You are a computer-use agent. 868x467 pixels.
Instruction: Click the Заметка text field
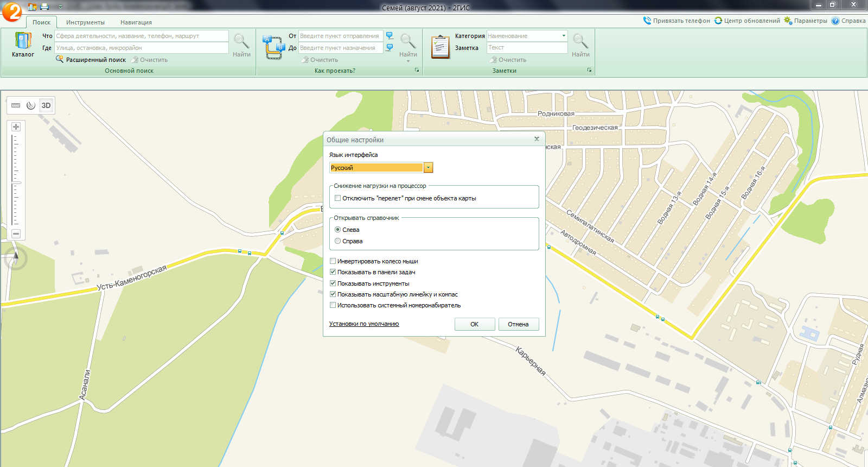[x=527, y=48]
